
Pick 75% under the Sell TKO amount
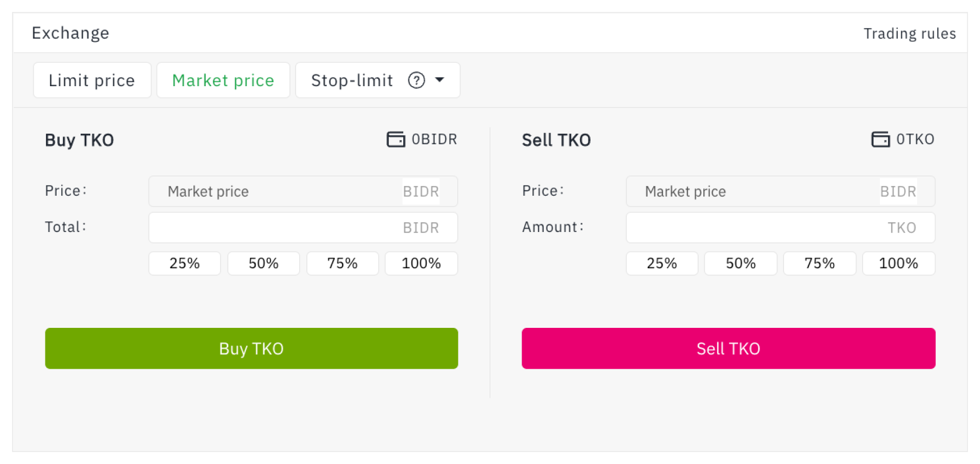point(820,263)
